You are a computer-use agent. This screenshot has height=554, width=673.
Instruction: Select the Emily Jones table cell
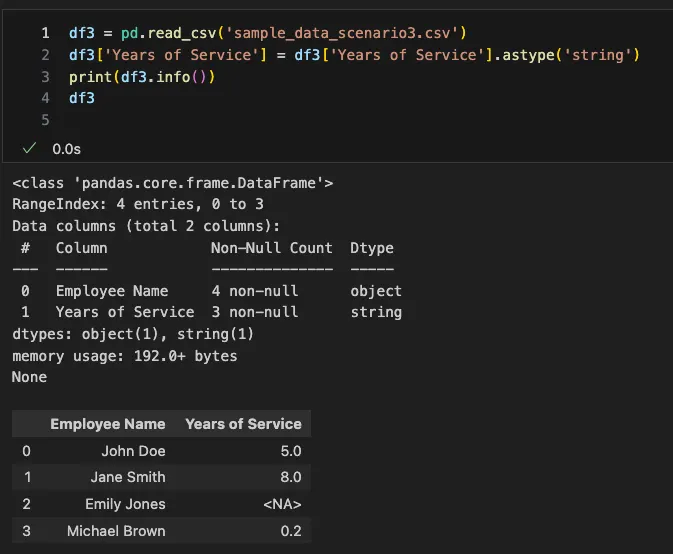pos(125,504)
